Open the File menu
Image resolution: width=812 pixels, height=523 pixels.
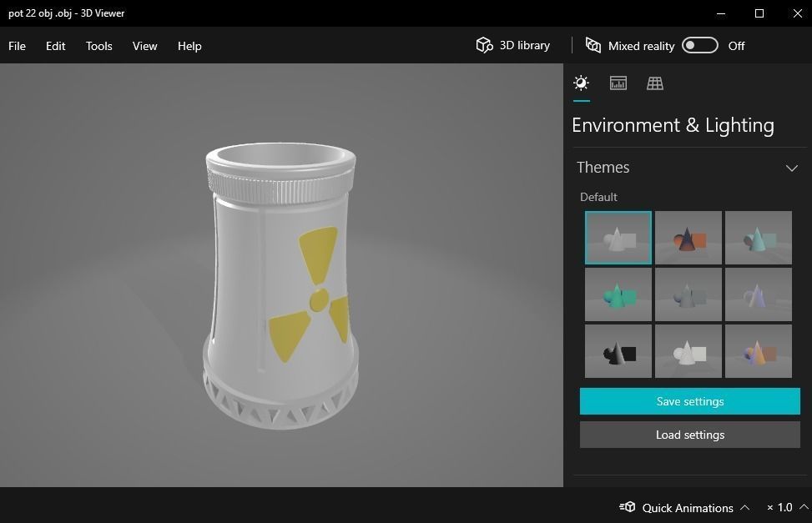pos(17,46)
